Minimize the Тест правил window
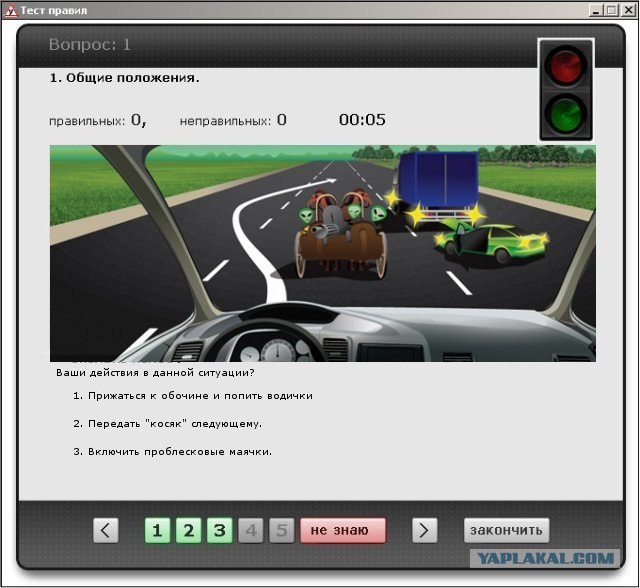640x588 pixels. 597,10
